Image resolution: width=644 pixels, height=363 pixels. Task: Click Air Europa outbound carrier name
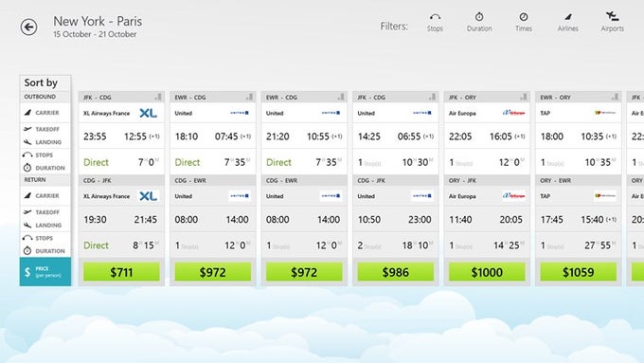click(x=462, y=114)
